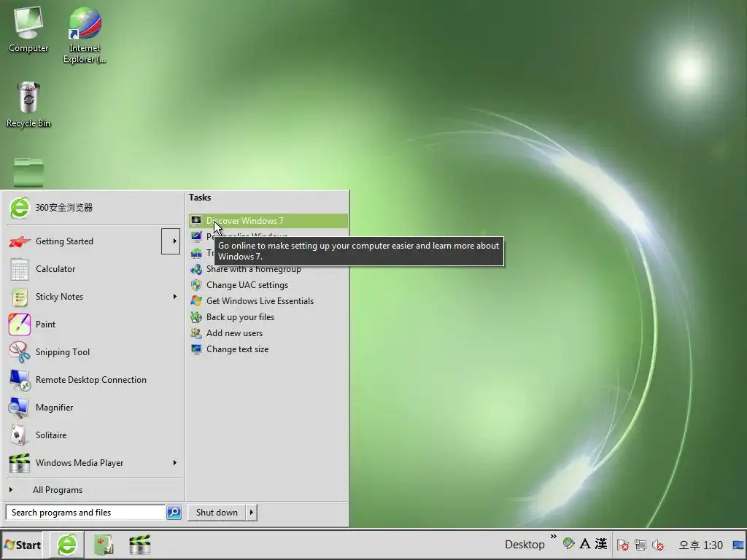The height and width of the screenshot is (560, 747).
Task: Expand the Getting Started submenu arrow
Action: click(171, 241)
